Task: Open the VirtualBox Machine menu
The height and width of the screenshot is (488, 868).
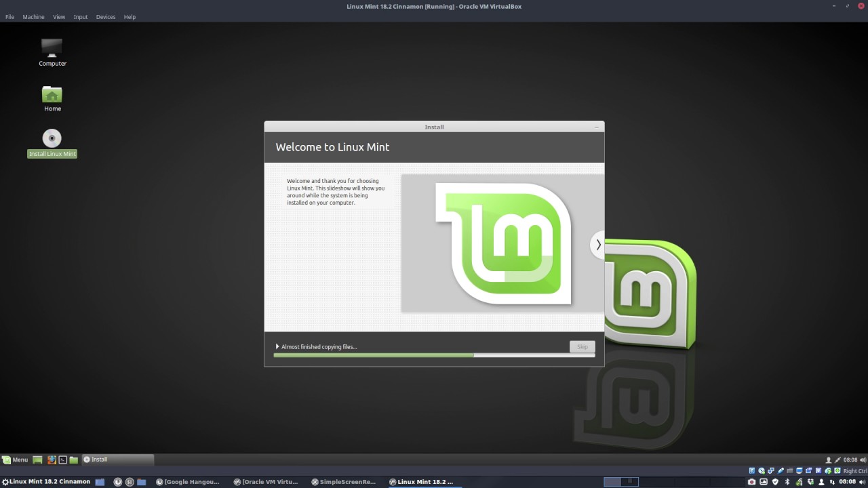Action: coord(33,17)
